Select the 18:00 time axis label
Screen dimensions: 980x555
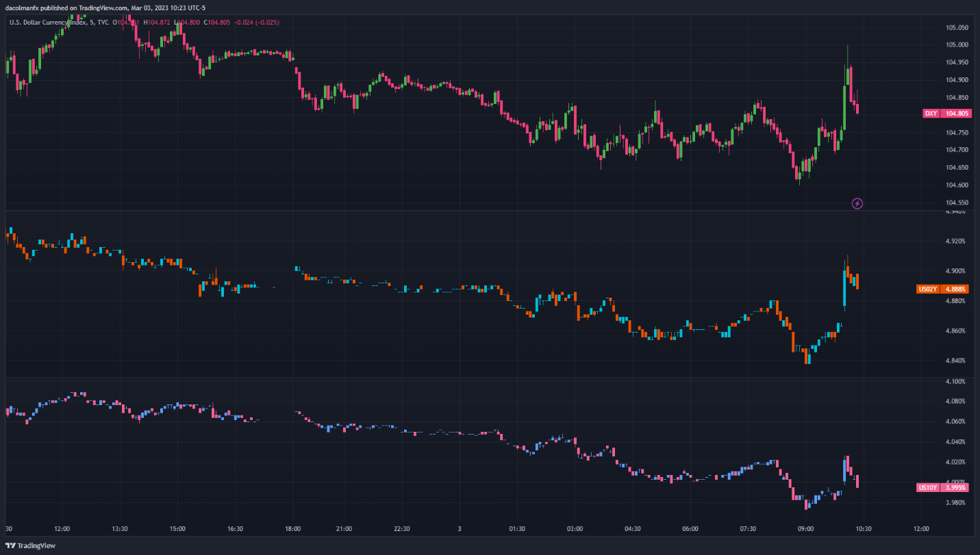(x=293, y=529)
